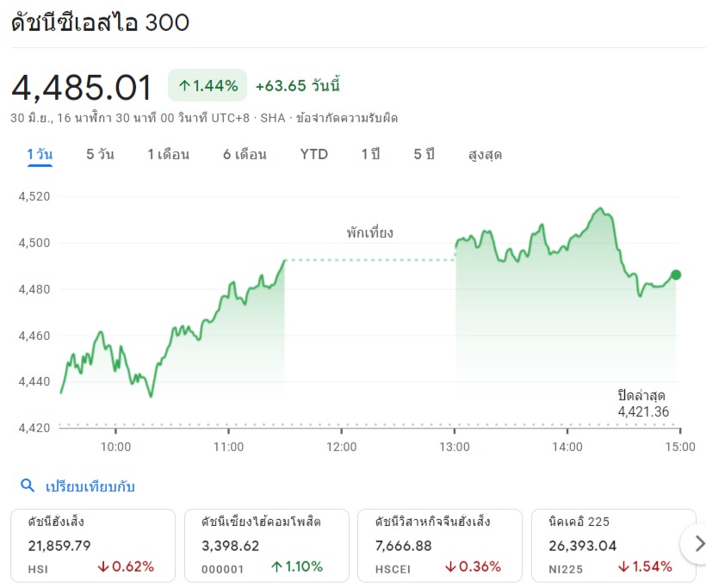Click the red down arrow on the NI225 card
The height and width of the screenshot is (588, 706).
pos(625,566)
